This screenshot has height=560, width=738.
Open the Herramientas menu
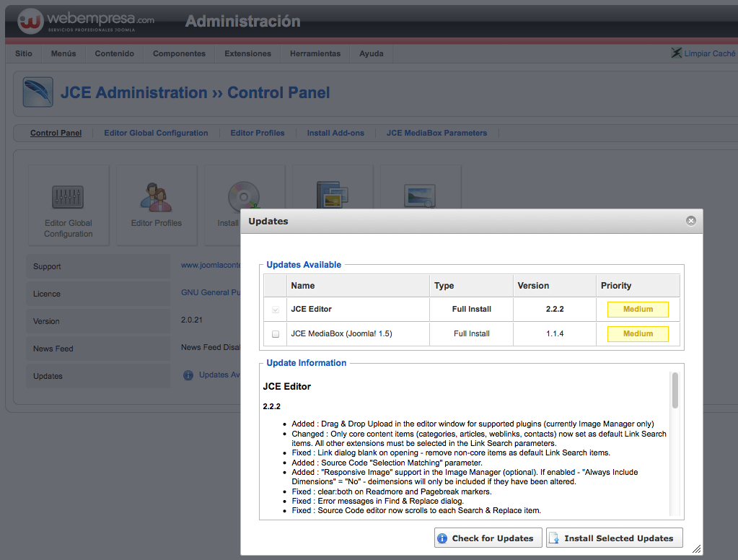315,53
